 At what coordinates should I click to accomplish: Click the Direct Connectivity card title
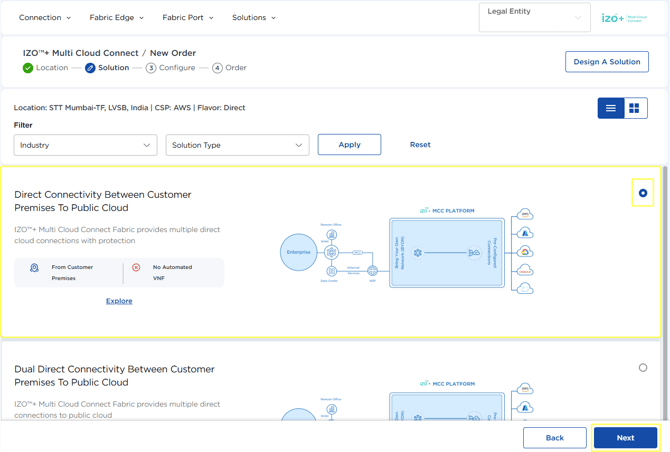click(103, 201)
